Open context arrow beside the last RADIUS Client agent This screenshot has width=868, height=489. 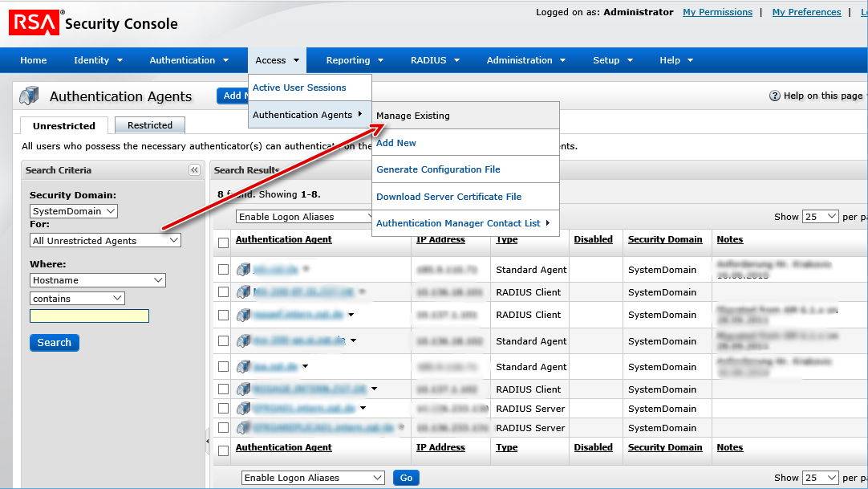[x=374, y=389]
